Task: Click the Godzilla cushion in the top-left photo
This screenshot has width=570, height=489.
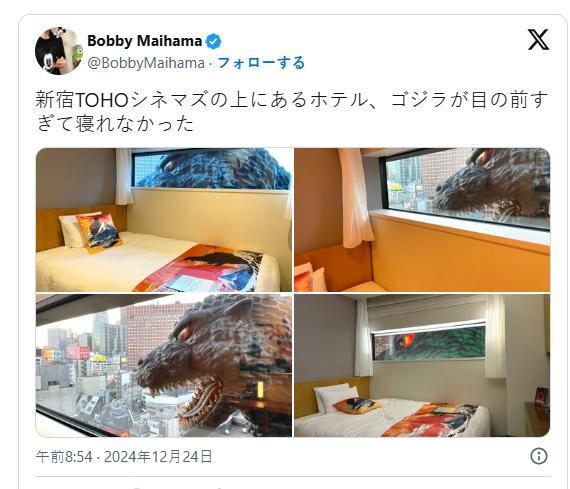Action: coord(99,232)
